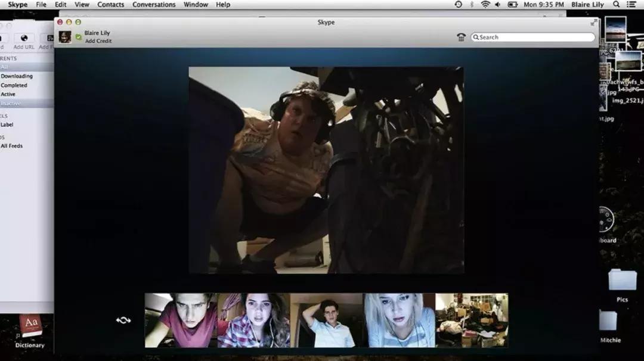
Task: Open the Blaire Lily user menu
Action: tap(587, 5)
